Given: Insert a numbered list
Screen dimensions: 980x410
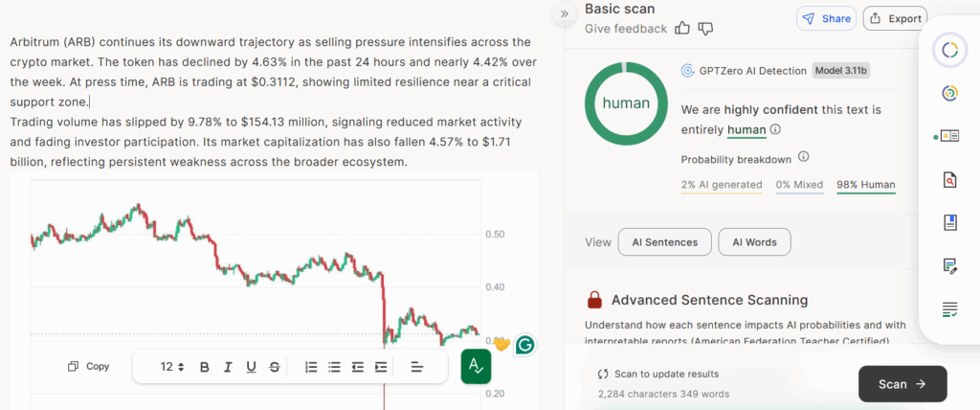Looking at the screenshot, I should coord(310,367).
